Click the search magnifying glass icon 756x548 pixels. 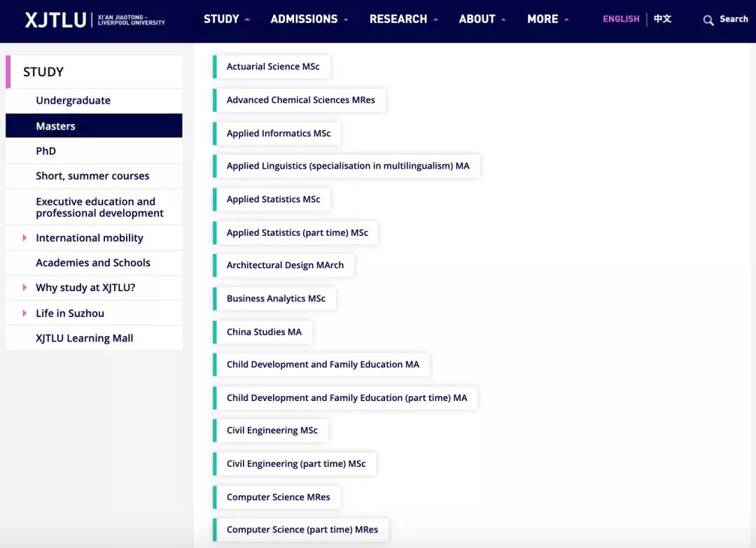[x=708, y=20]
